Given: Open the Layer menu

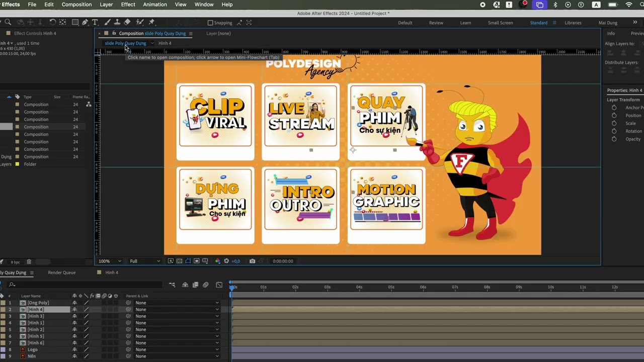Looking at the screenshot, I should click(x=106, y=5).
